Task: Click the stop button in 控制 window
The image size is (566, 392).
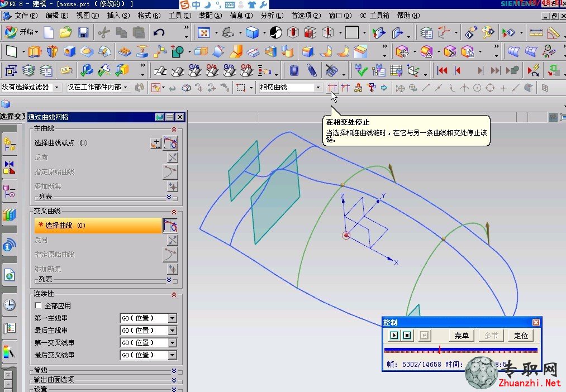Action: [x=407, y=336]
